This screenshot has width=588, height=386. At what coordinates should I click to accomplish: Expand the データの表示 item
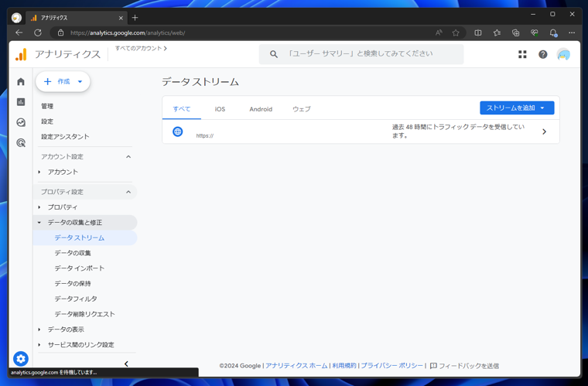39,330
